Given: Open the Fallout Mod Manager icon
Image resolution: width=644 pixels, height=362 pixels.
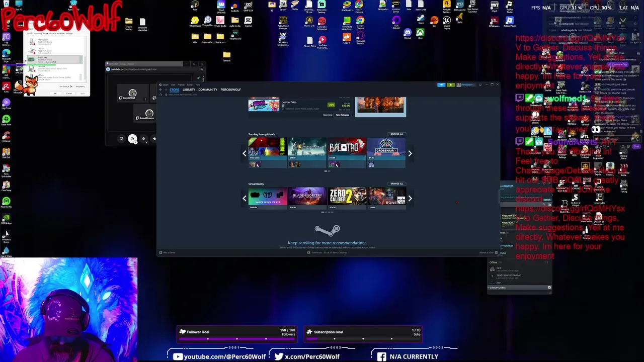Looking at the screenshot, I should click(x=283, y=23).
